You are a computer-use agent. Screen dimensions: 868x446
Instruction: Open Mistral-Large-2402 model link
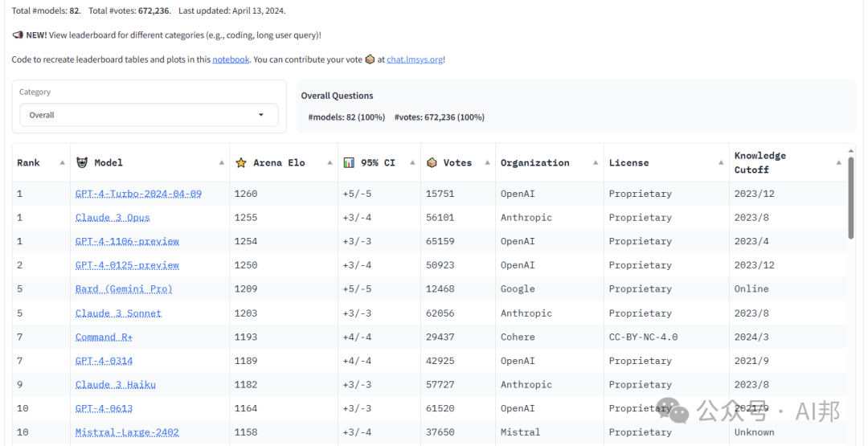click(127, 432)
